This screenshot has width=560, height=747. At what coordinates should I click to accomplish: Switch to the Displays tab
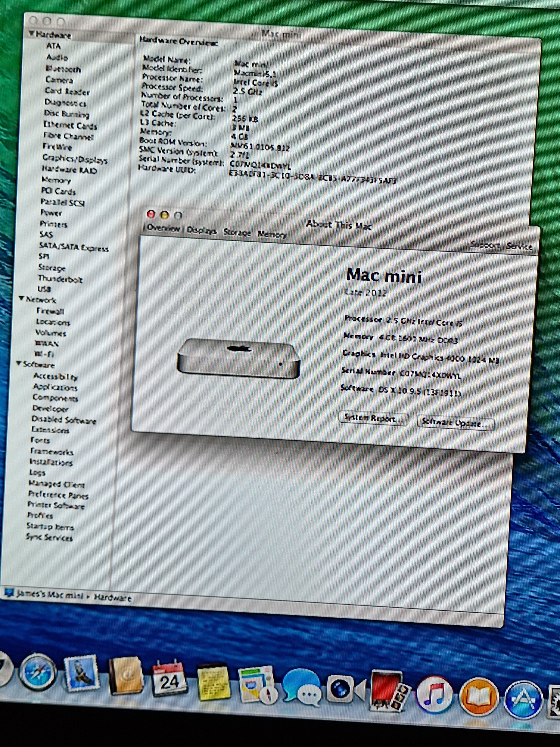click(202, 230)
